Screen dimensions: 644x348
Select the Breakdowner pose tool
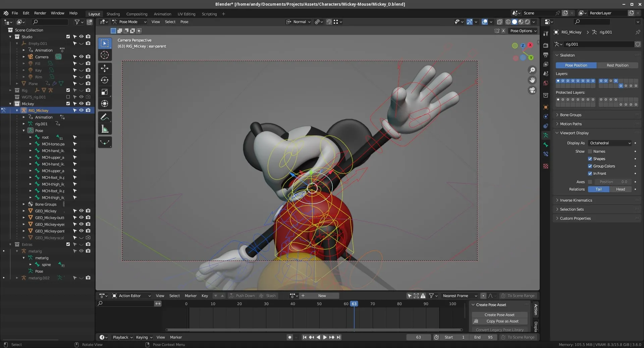(x=105, y=142)
